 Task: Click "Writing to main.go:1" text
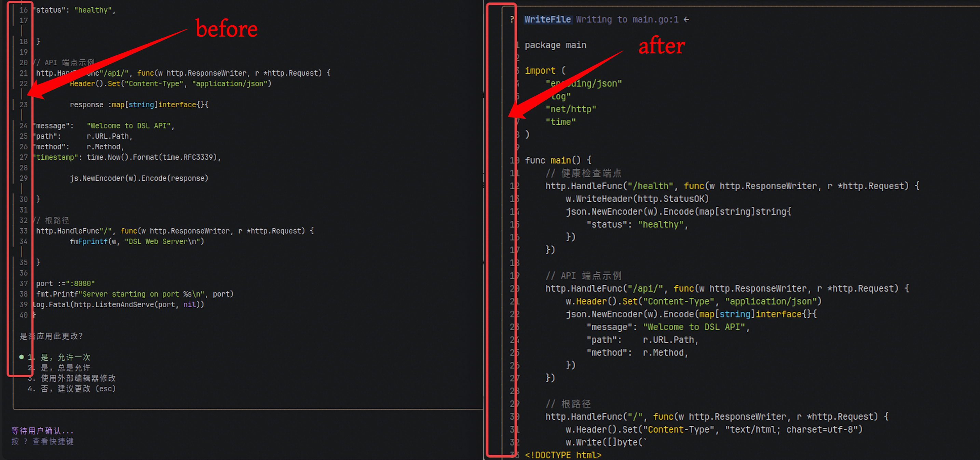(x=627, y=19)
